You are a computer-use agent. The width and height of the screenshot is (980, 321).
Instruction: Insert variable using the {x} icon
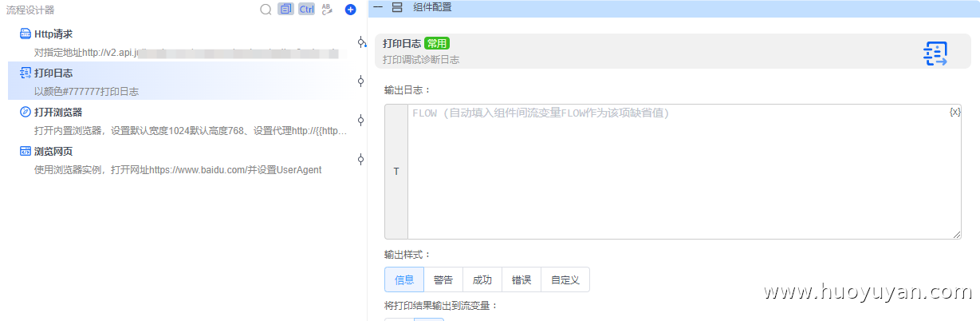point(954,113)
